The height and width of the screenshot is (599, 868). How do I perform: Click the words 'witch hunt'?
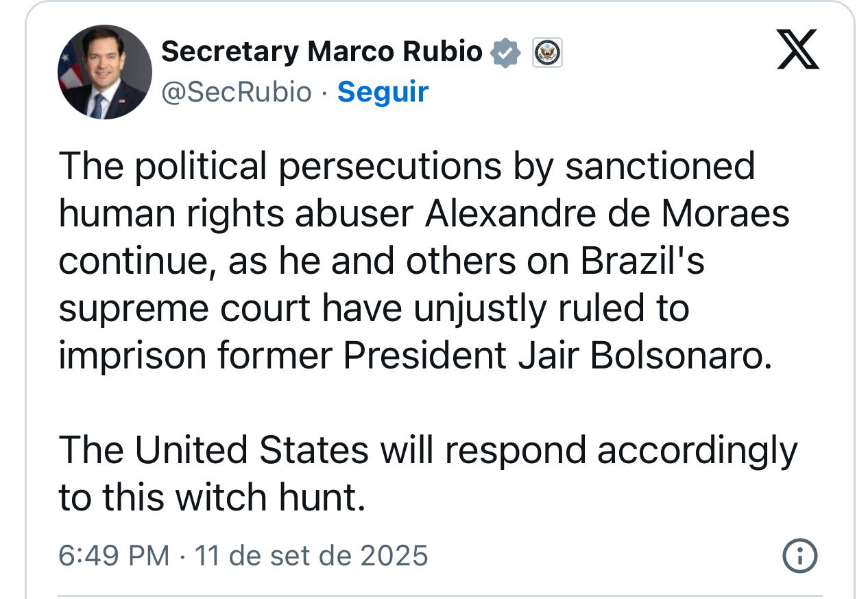click(x=269, y=498)
